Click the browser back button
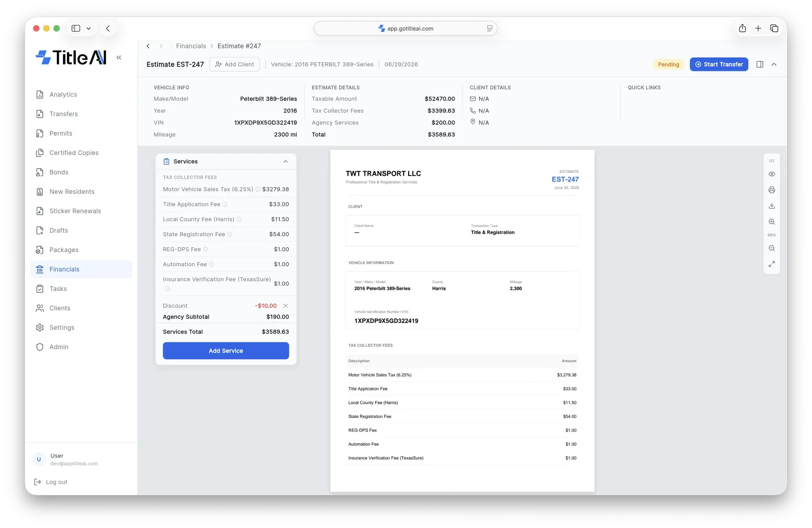 pos(108,28)
